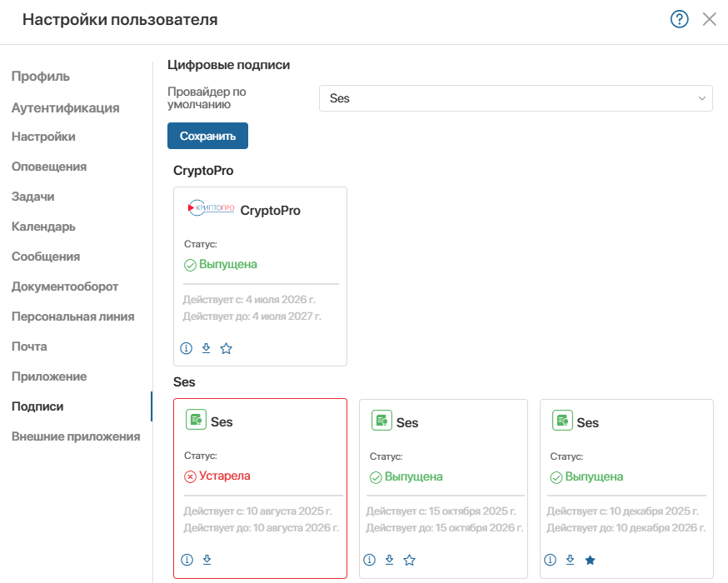Open Календарь in the sidebar
Screen dimensions: 728x583
point(43,227)
